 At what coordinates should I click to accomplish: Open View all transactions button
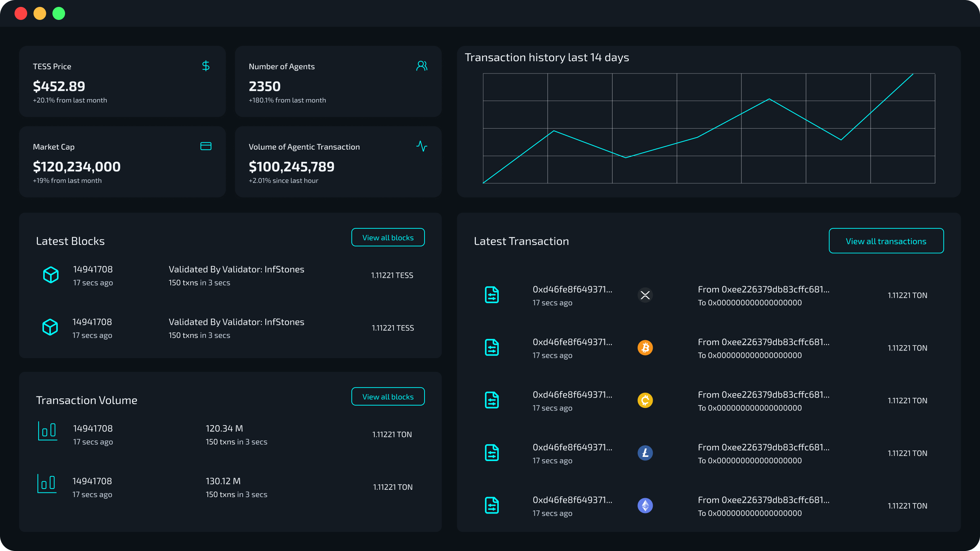pyautogui.click(x=886, y=241)
